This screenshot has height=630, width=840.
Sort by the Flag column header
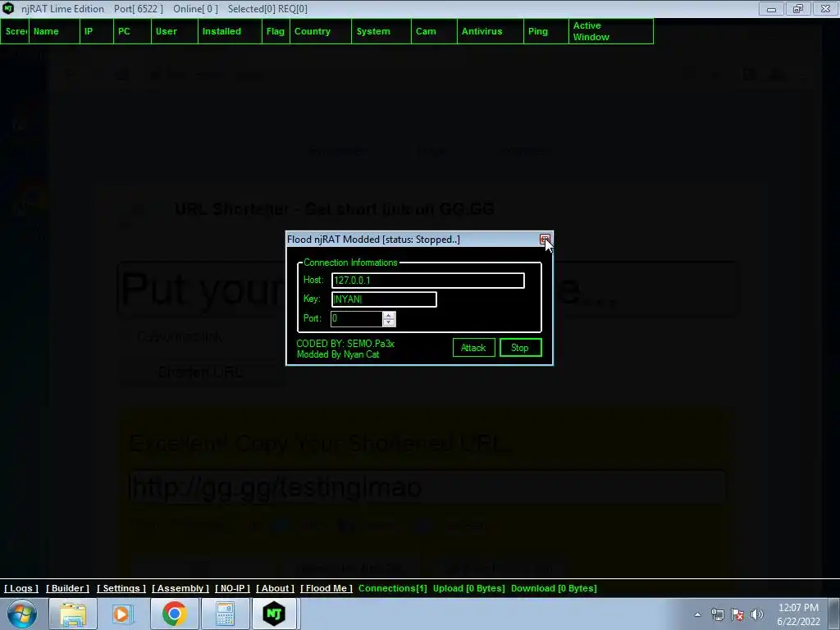[x=276, y=31]
